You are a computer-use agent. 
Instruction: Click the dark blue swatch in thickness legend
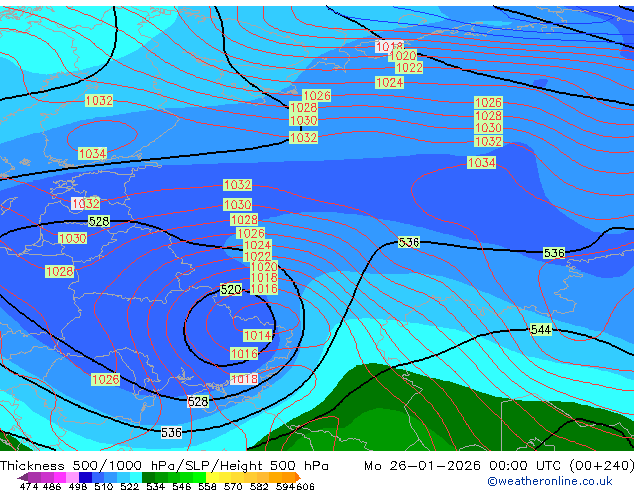(85, 477)
